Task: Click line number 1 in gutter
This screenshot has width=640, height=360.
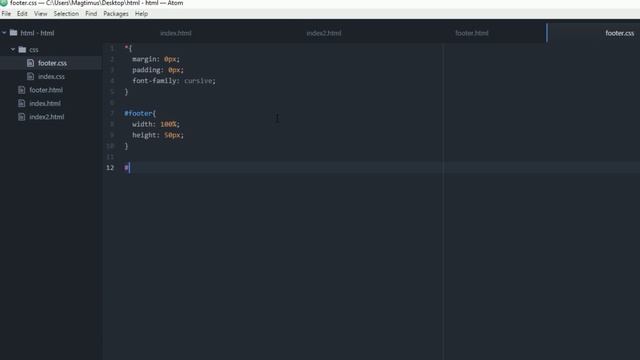Action: tap(112, 48)
